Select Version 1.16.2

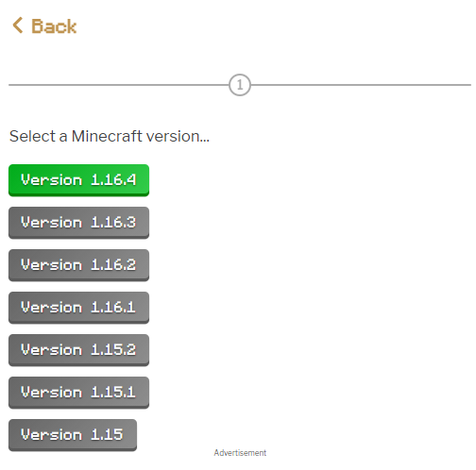[x=78, y=265]
